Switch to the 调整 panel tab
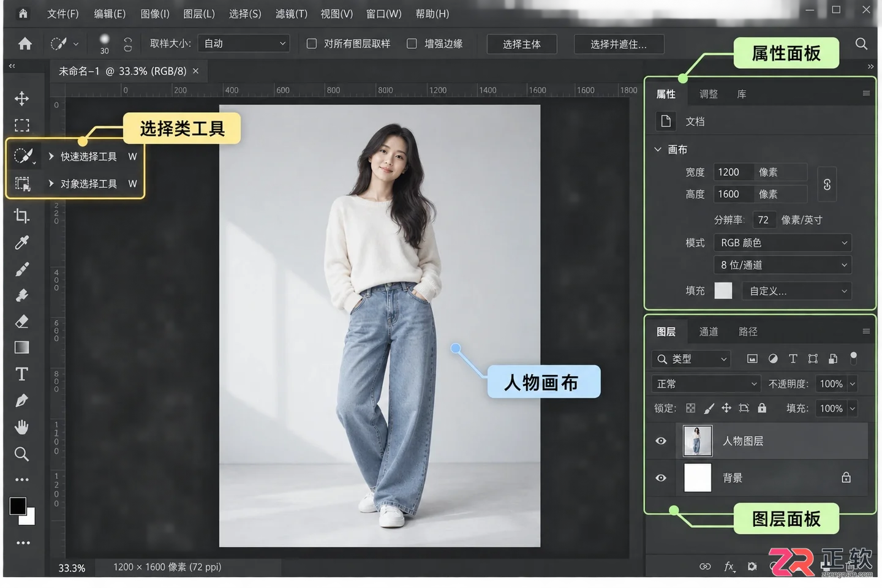Viewport: 882px width, 588px height. (709, 94)
